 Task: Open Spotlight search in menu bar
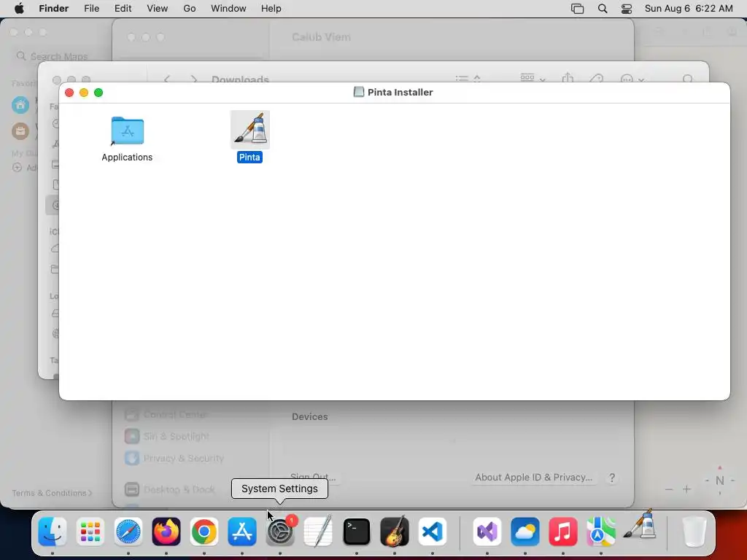(603, 9)
